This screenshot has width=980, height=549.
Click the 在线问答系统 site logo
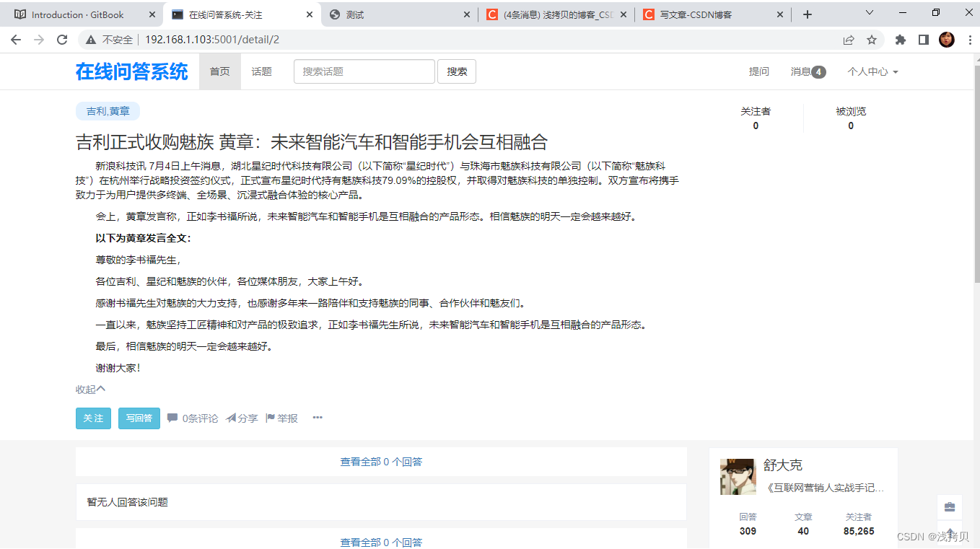coord(131,71)
